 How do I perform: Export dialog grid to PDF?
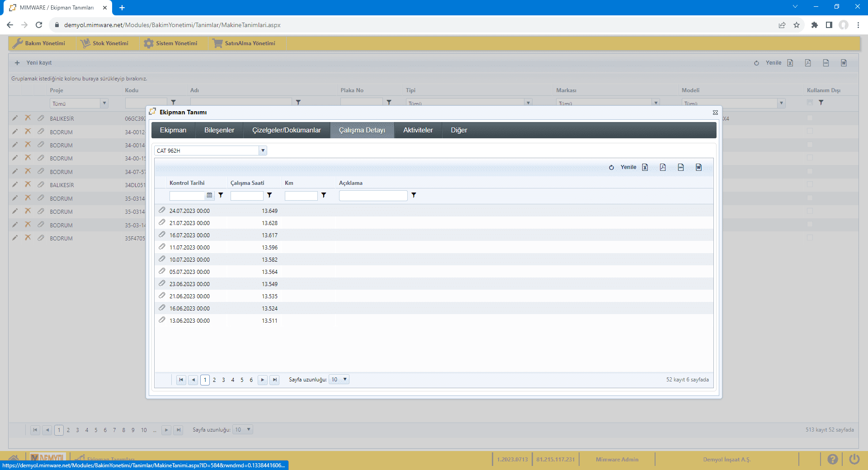[663, 167]
